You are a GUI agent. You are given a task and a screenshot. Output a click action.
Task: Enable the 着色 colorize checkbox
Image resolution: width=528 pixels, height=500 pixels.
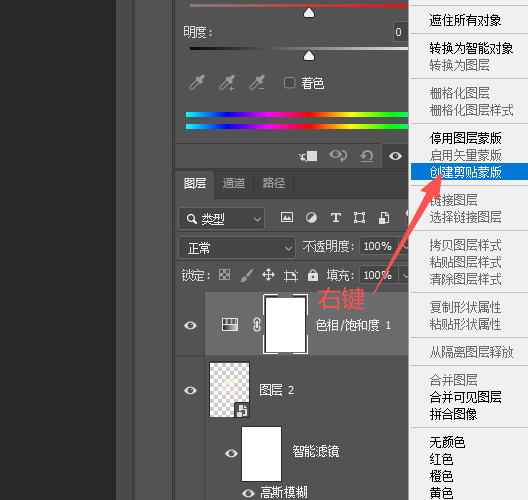289,83
